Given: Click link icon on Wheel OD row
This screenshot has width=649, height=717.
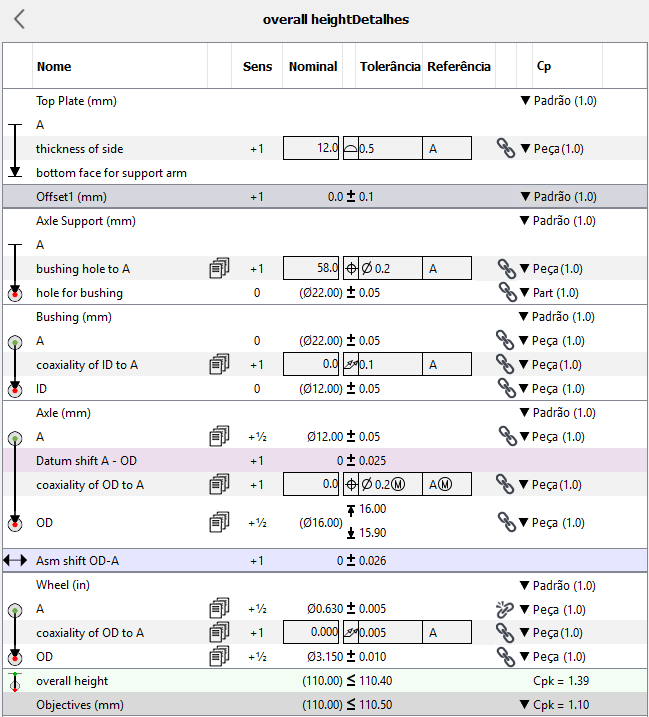Looking at the screenshot, I should [506, 657].
